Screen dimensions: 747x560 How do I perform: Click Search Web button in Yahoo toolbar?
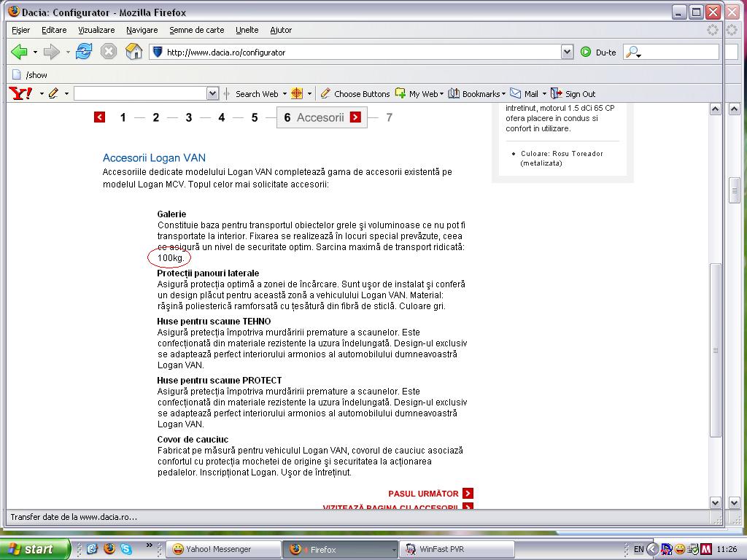coord(257,94)
